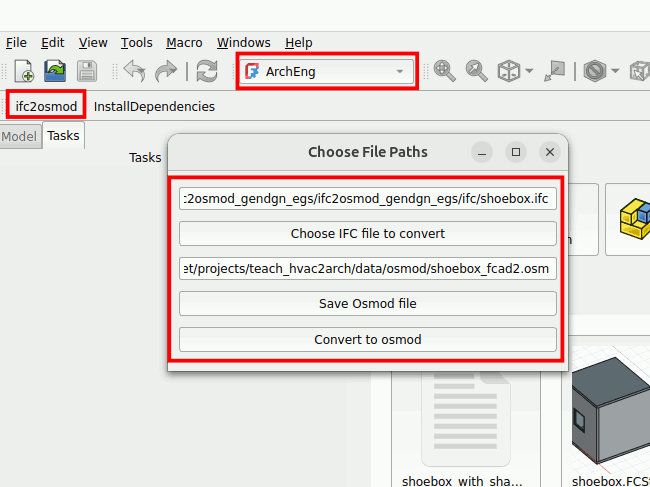
Task: Open the ArchEng workbench dropdown
Action: pos(327,72)
